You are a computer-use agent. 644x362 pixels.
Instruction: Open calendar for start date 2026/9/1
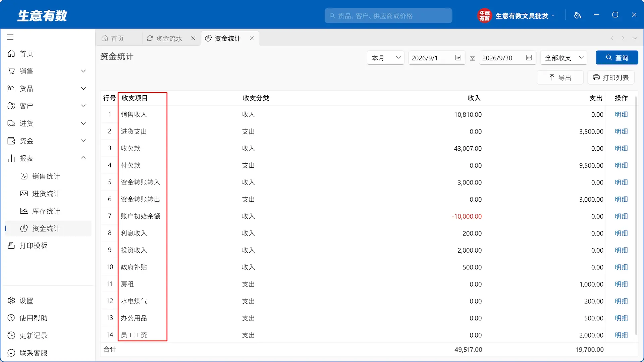pos(458,58)
